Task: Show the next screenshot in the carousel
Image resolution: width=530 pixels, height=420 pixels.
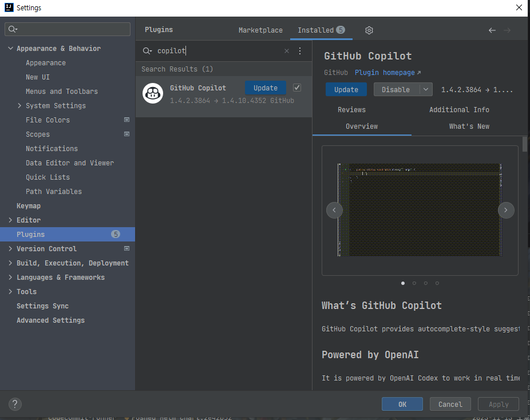Action: tap(506, 210)
